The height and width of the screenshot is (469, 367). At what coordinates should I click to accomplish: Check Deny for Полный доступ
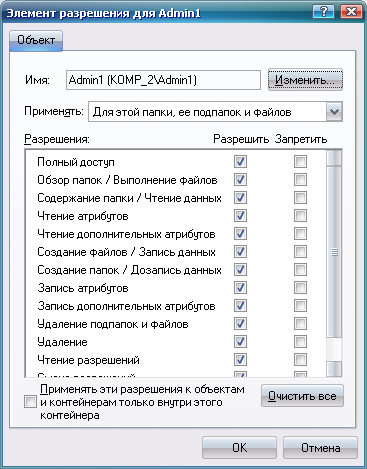(x=300, y=162)
